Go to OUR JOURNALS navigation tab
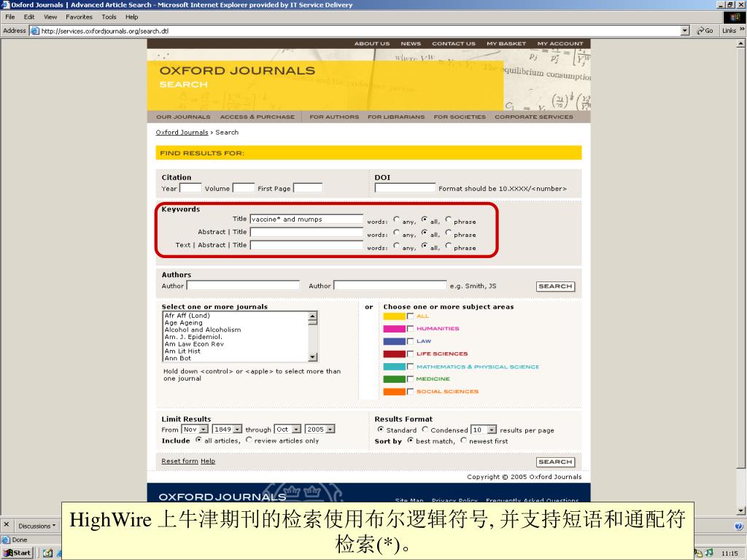This screenshot has width=747, height=560. (x=183, y=117)
